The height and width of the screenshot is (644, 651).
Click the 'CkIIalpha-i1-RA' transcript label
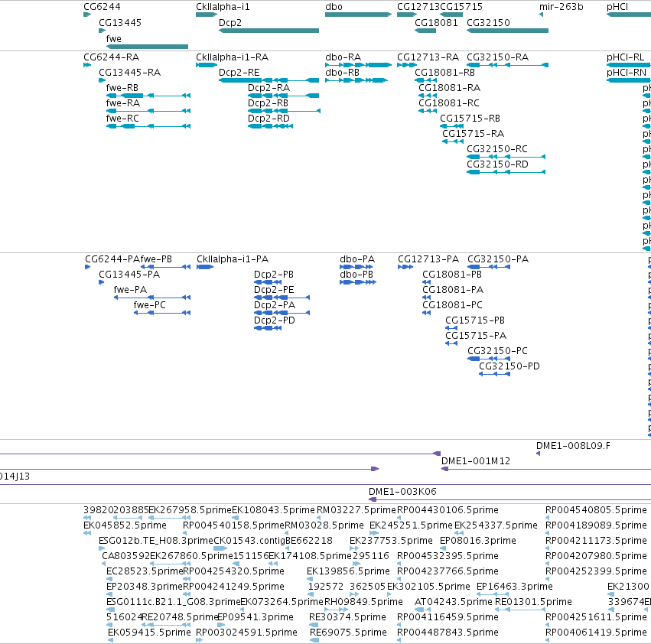coord(232,57)
